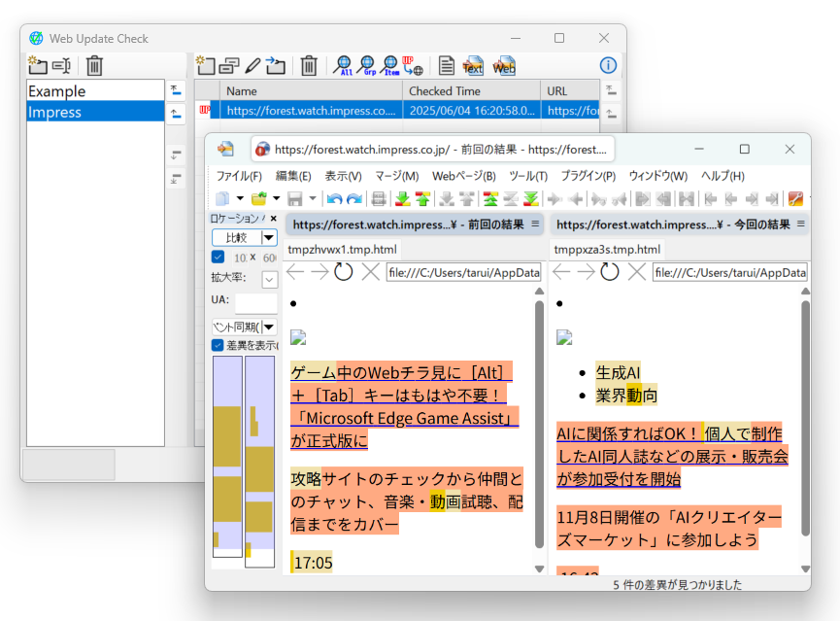
Task: Open 編集(E) menu
Action: (293, 176)
